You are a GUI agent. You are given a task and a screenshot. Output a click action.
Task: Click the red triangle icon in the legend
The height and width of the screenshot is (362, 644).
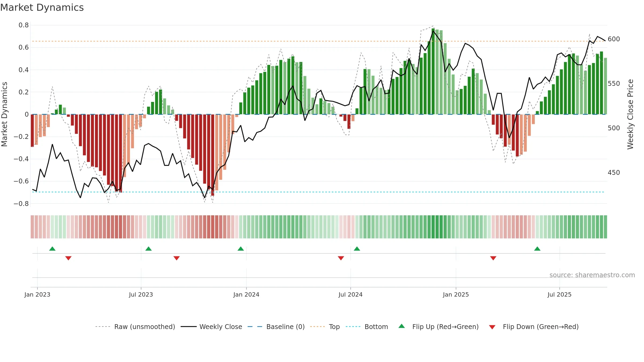(x=492, y=327)
